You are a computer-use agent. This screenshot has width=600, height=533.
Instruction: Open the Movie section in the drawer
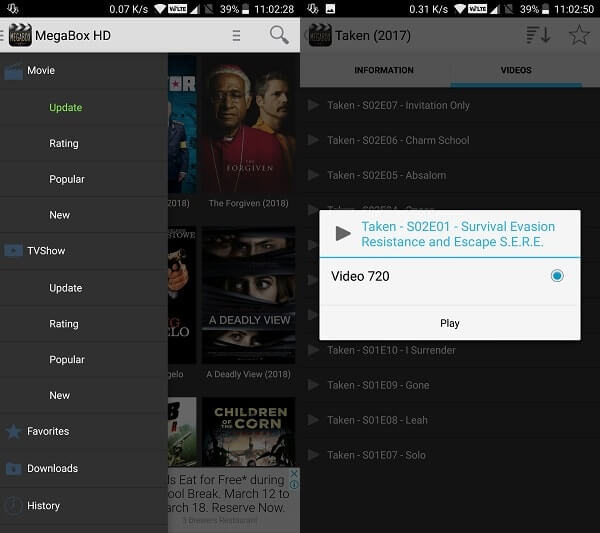point(84,71)
